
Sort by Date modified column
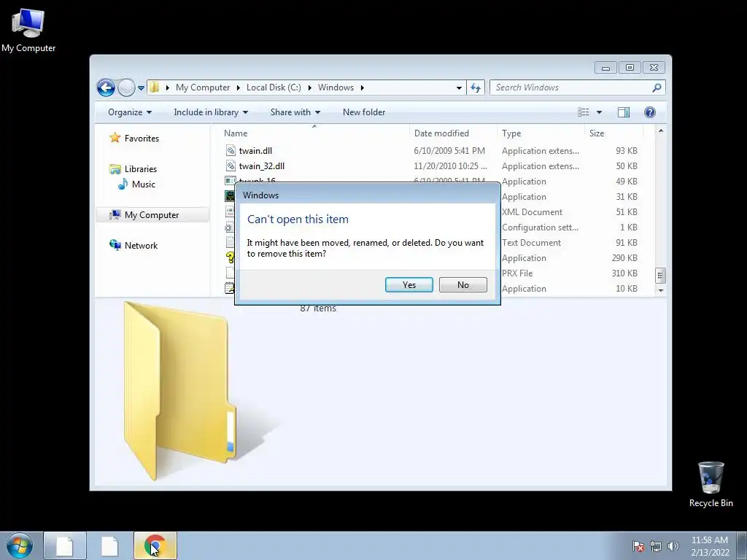pyautogui.click(x=452, y=133)
